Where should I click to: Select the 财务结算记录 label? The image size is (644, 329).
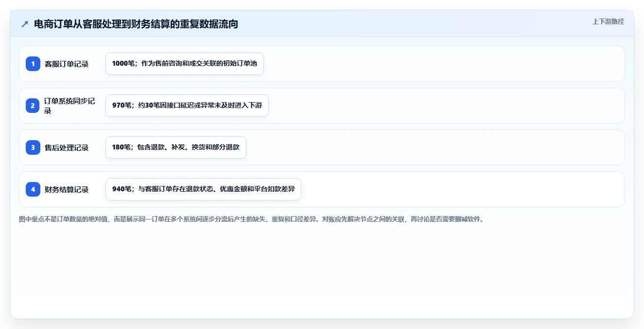(67, 189)
